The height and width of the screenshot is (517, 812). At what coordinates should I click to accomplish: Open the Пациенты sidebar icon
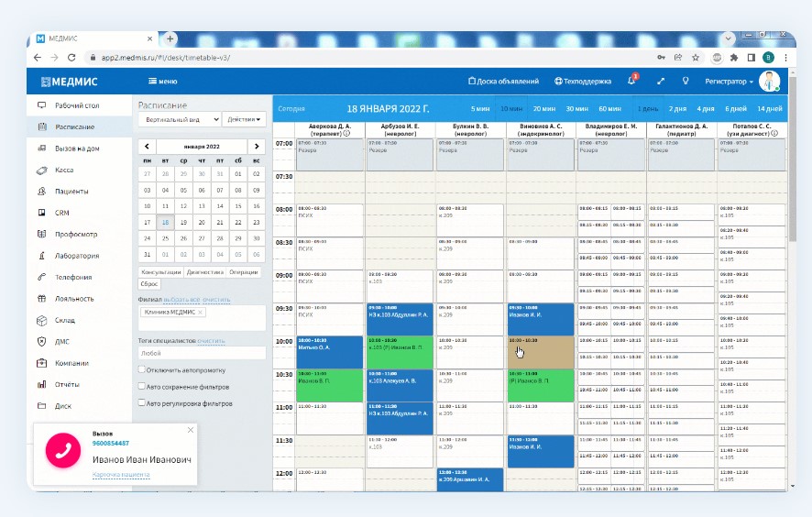point(42,192)
